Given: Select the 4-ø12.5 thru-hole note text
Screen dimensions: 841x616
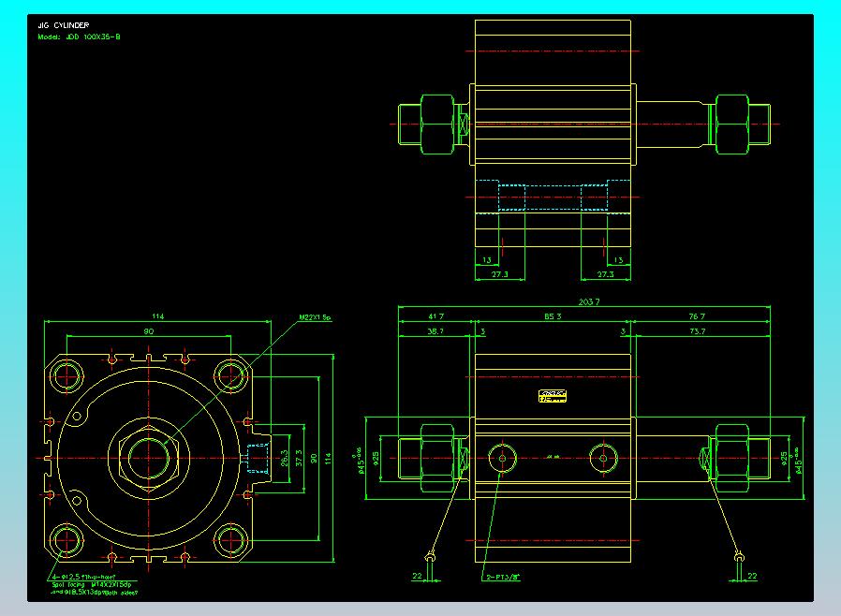Looking at the screenshot, I should coord(83,577).
